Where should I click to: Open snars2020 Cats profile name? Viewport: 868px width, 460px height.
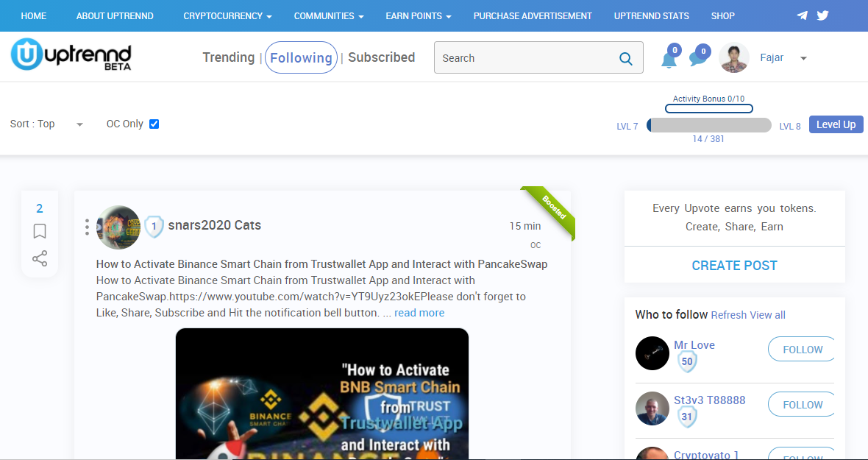[214, 225]
